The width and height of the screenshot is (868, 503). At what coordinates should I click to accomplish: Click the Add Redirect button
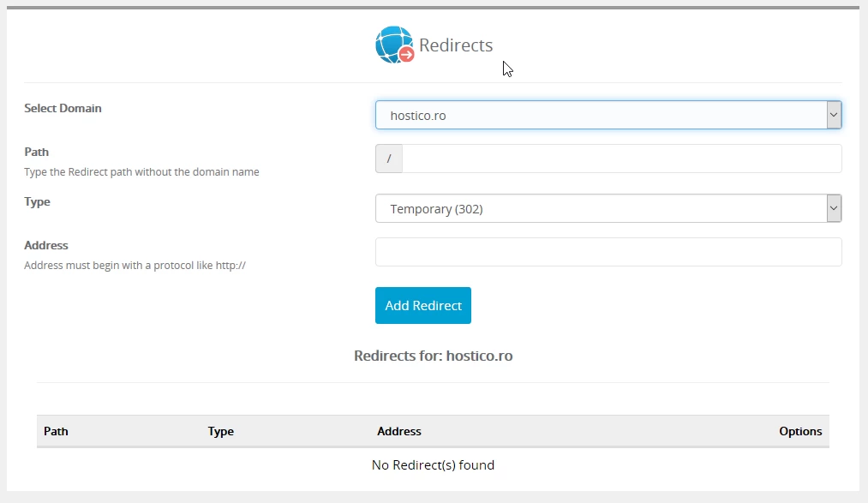pos(422,305)
